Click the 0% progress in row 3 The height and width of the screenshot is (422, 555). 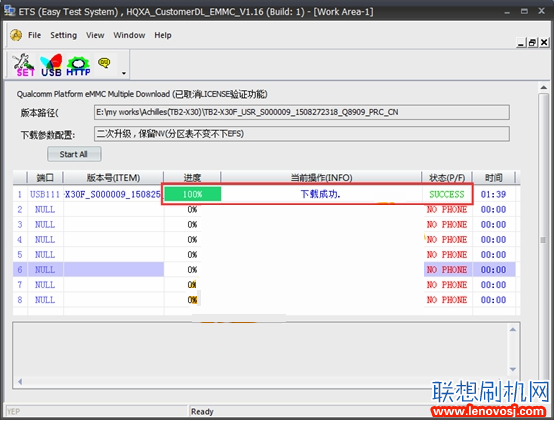192,224
